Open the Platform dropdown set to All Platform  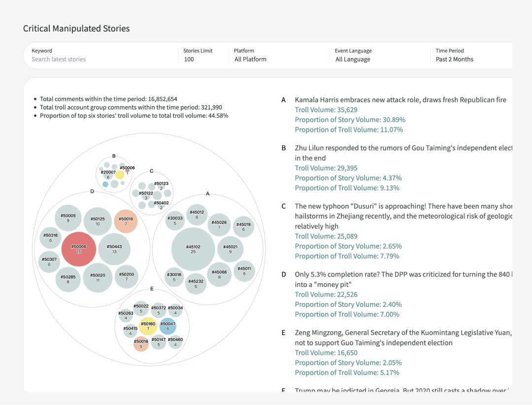pos(278,56)
